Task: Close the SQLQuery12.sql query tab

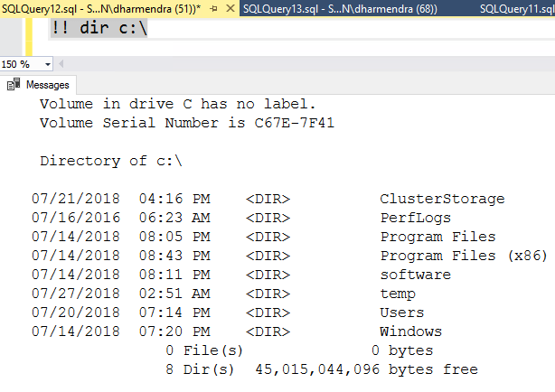Action: 230,8
